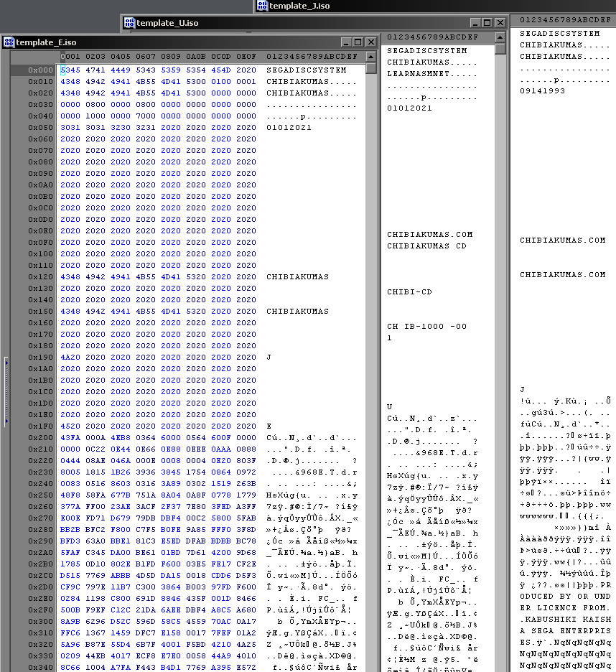Select hex word 5359 in row 0x000
Image resolution: width=616 pixels, height=672 pixels.
(x=171, y=70)
